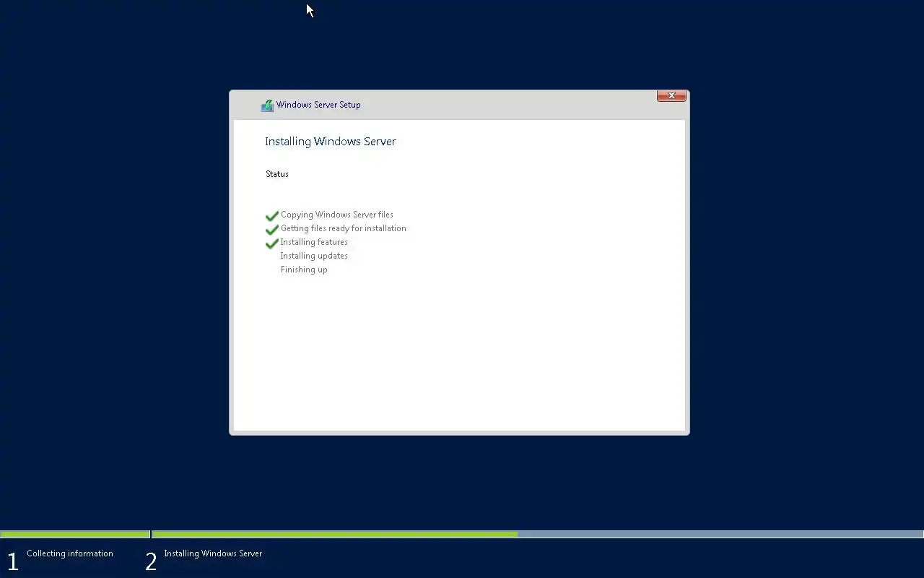This screenshot has height=578, width=924.
Task: Click the checkmark beside Copying Windows Server files
Action: [272, 216]
